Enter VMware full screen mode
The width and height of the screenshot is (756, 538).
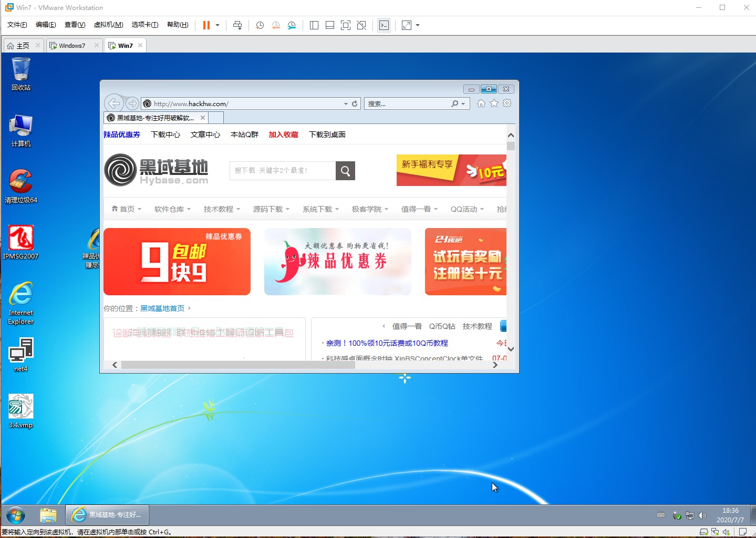tap(346, 25)
